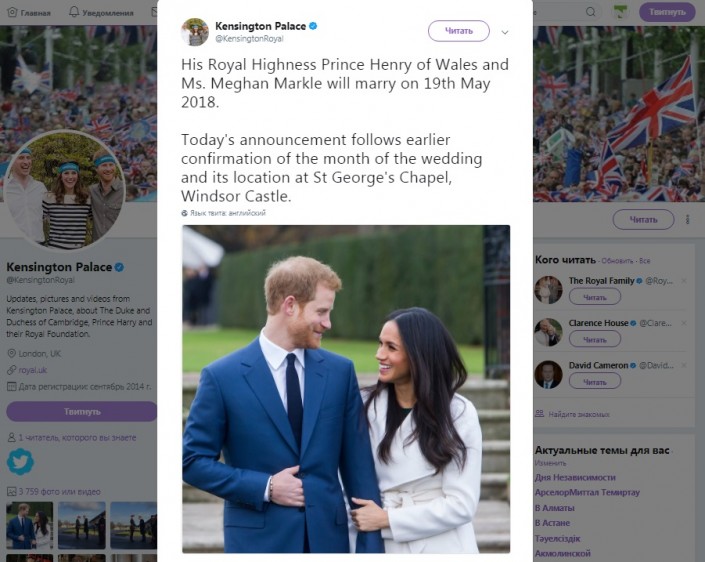This screenshot has width=705, height=562.
Task: Click David Cameron's profile avatar
Action: pos(548,374)
